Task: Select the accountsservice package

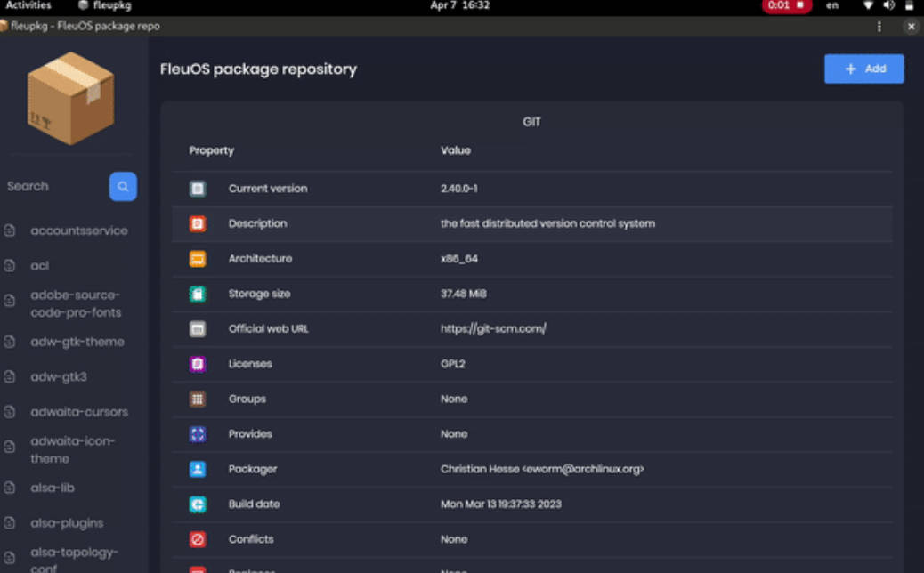Action: point(79,230)
